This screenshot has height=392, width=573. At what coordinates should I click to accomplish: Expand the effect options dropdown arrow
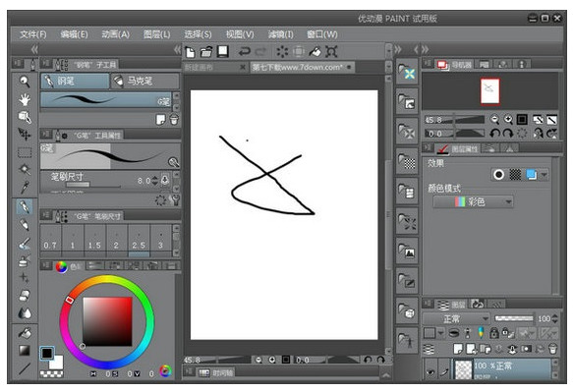coord(544,175)
